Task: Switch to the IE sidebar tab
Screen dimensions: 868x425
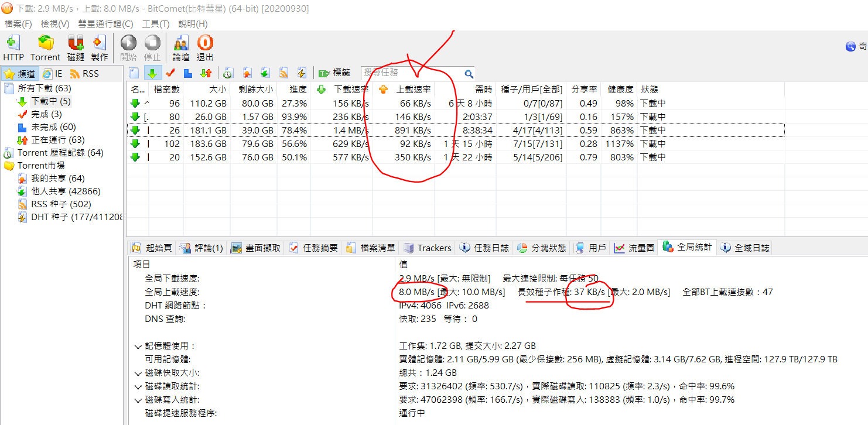Action: (x=52, y=74)
